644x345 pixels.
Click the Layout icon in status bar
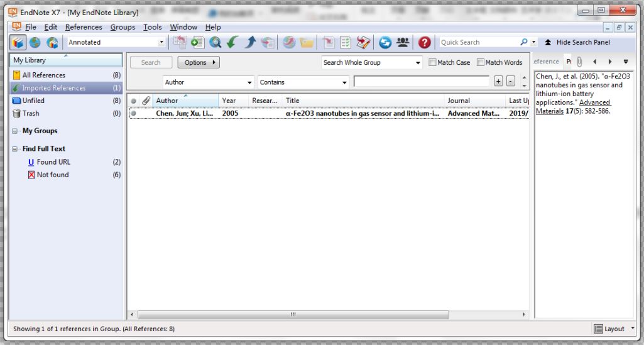(x=598, y=329)
